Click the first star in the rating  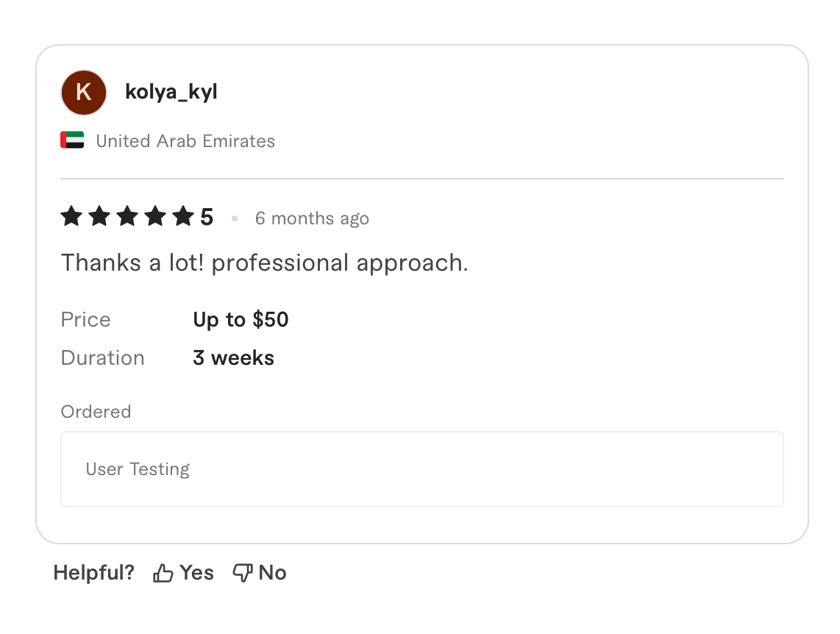point(71,216)
